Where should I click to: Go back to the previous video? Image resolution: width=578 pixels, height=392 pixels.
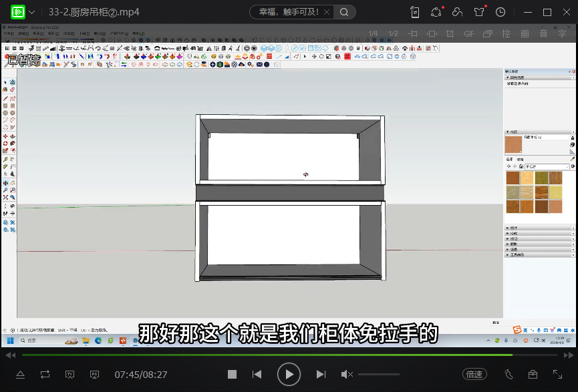(x=257, y=375)
